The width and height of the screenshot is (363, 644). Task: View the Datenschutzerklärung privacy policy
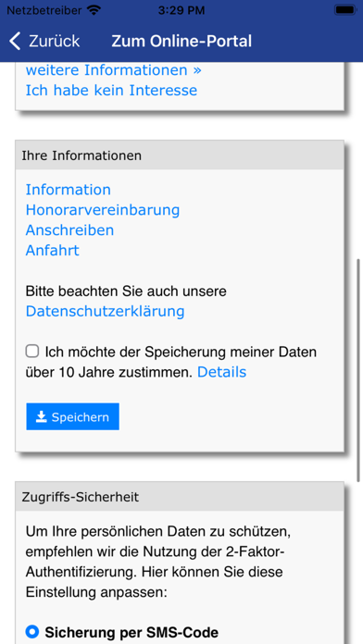point(106,311)
